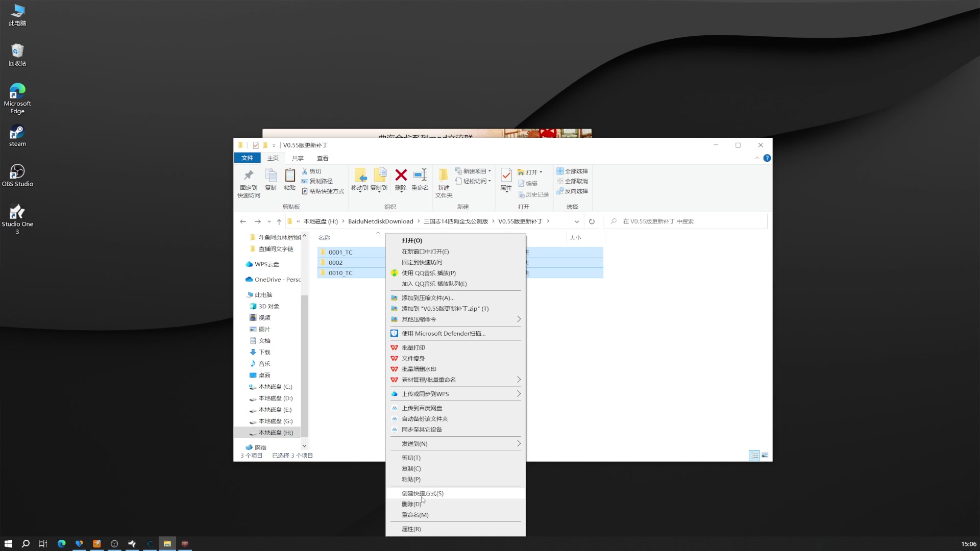The height and width of the screenshot is (551, 980).
Task: Open the ribbon Open button dropdown
Action: coord(541,172)
